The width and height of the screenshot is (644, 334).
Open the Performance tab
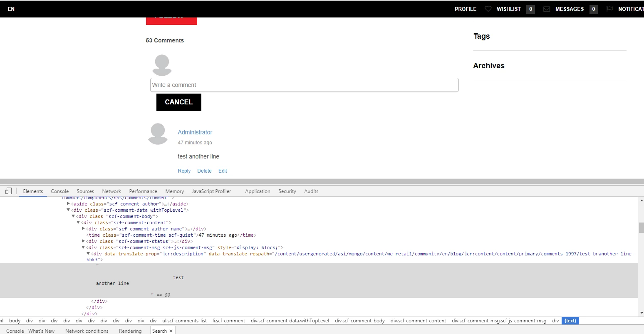tap(143, 191)
